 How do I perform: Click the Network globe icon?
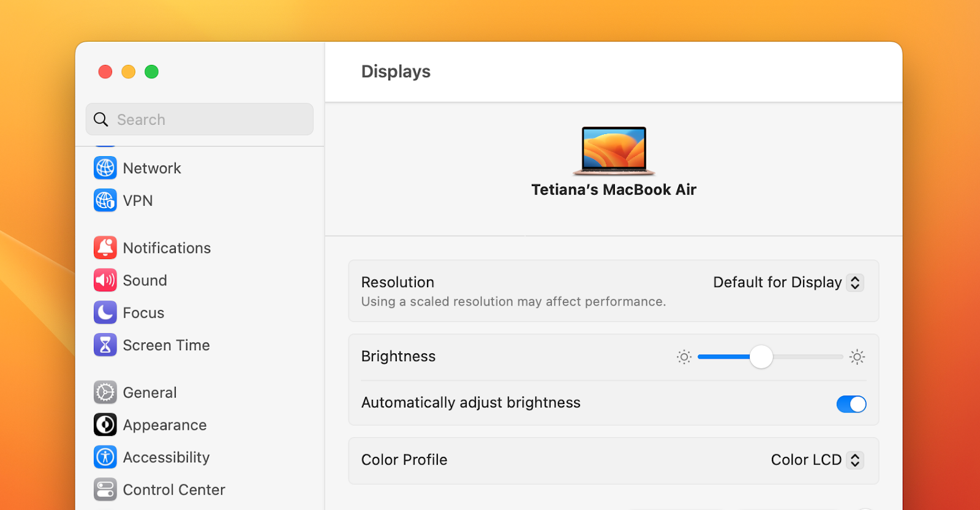point(105,168)
